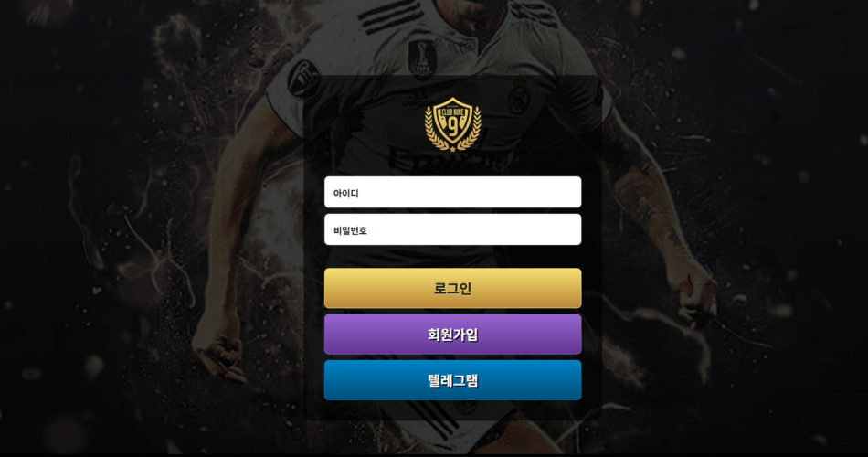Image resolution: width=868 pixels, height=457 pixels.
Task: Click the gold 로그인 login button
Action: point(453,288)
